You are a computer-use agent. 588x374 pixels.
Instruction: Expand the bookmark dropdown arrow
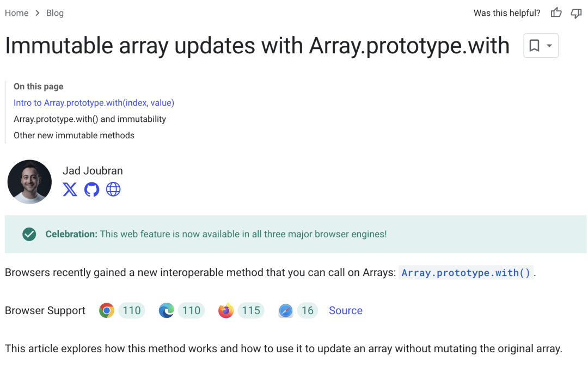tap(549, 46)
